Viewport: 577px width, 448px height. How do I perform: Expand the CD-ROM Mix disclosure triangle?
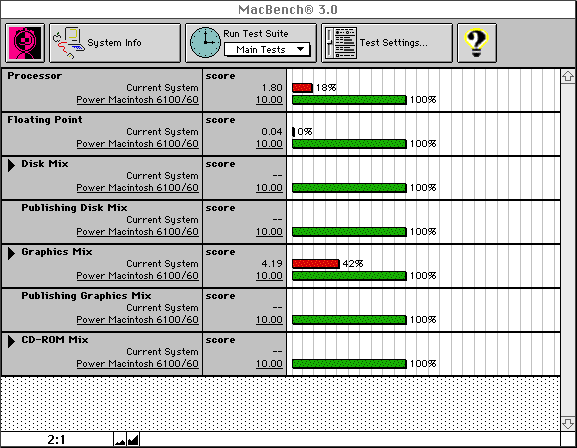pos(11,341)
